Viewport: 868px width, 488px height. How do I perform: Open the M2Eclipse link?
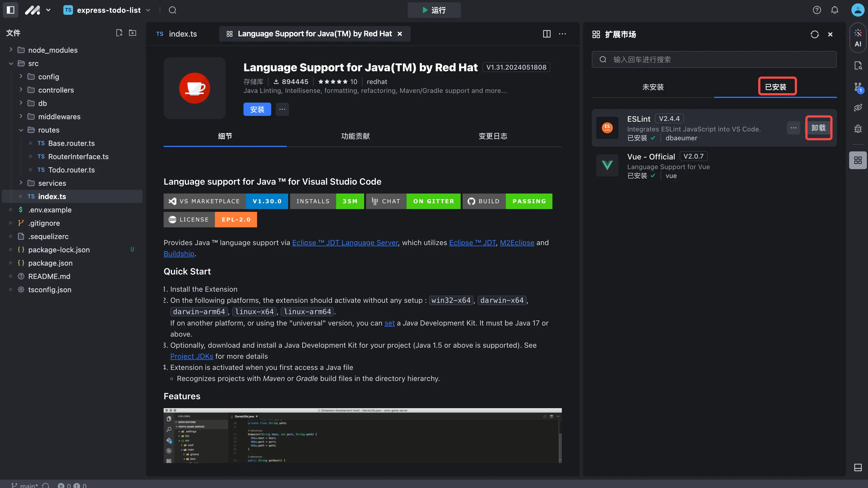[x=517, y=243]
